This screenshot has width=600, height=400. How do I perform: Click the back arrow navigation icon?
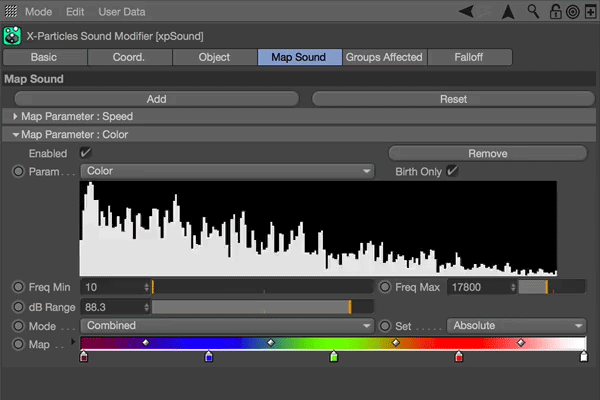tap(466, 11)
